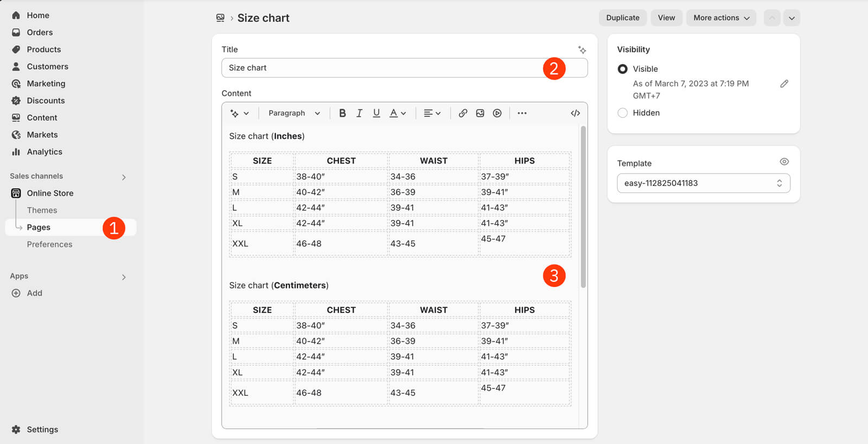Viewport: 868px width, 444px height.
Task: Click into the Title input field
Action: click(380, 68)
